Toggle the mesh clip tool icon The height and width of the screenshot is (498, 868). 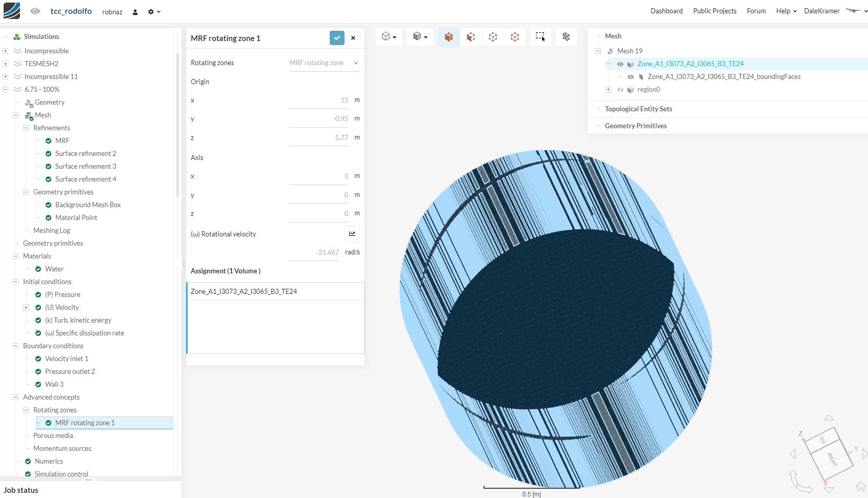(566, 37)
